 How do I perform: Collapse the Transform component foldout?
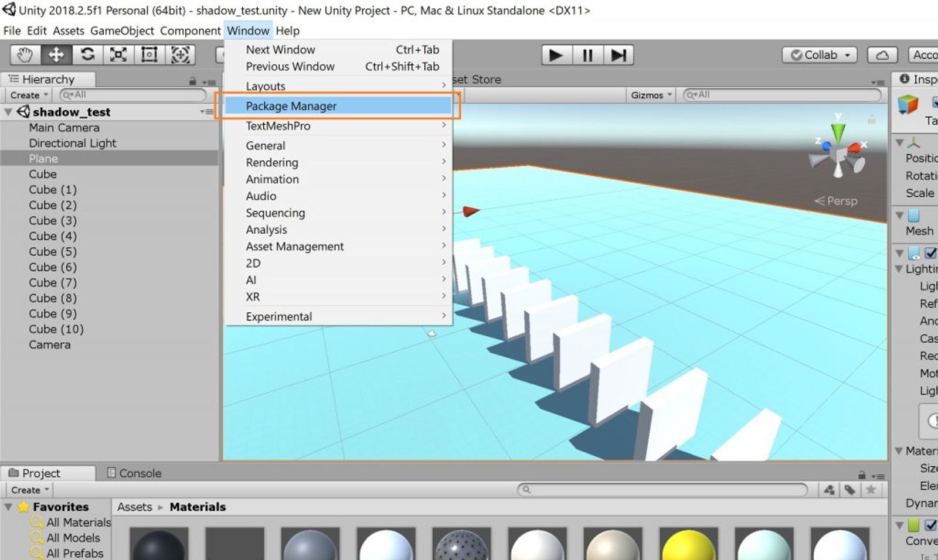(899, 142)
